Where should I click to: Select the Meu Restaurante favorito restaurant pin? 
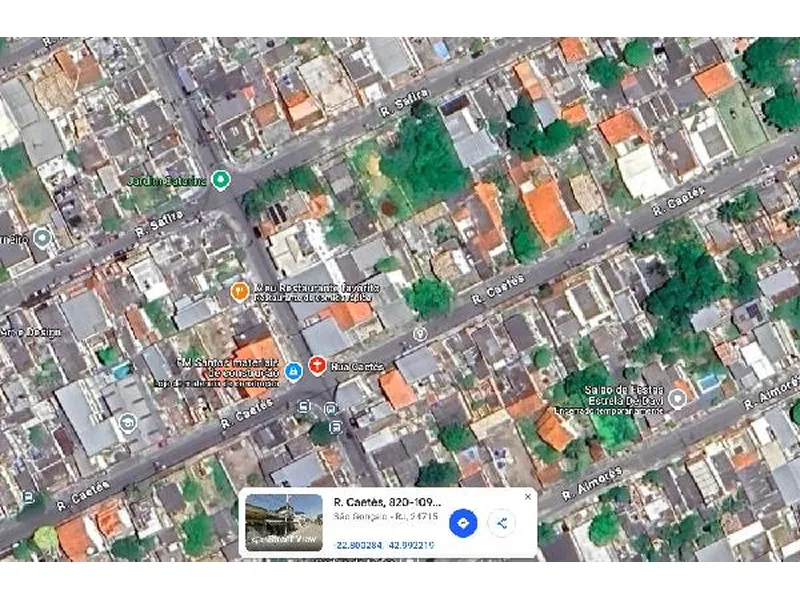click(237, 291)
